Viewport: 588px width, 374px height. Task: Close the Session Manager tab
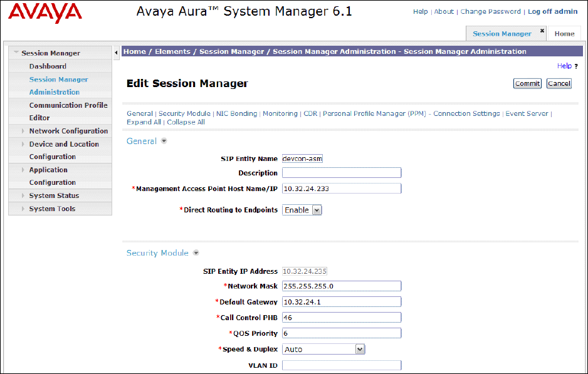pos(542,30)
